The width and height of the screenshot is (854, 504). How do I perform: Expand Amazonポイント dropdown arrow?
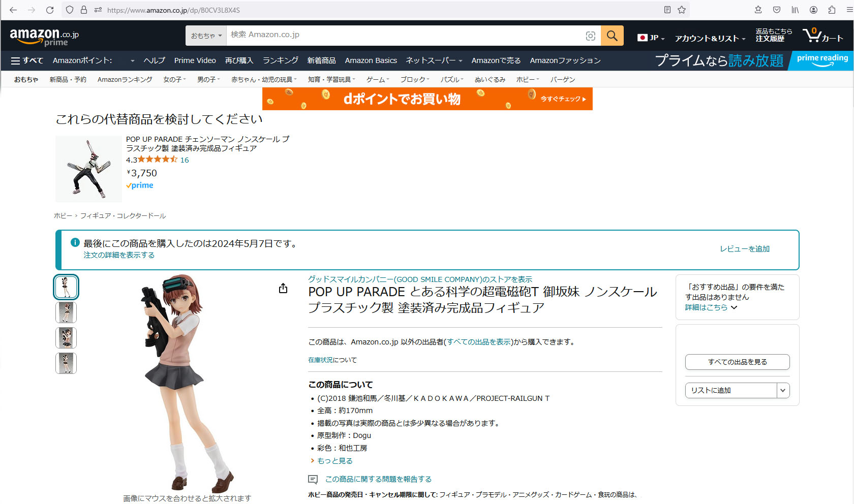(x=133, y=61)
